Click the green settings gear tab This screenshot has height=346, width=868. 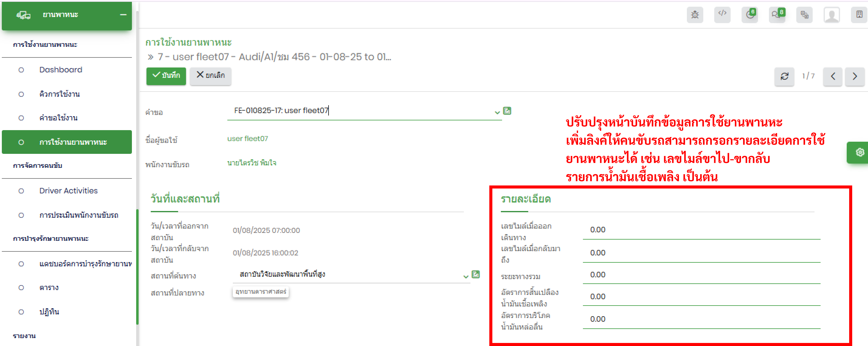(x=859, y=152)
